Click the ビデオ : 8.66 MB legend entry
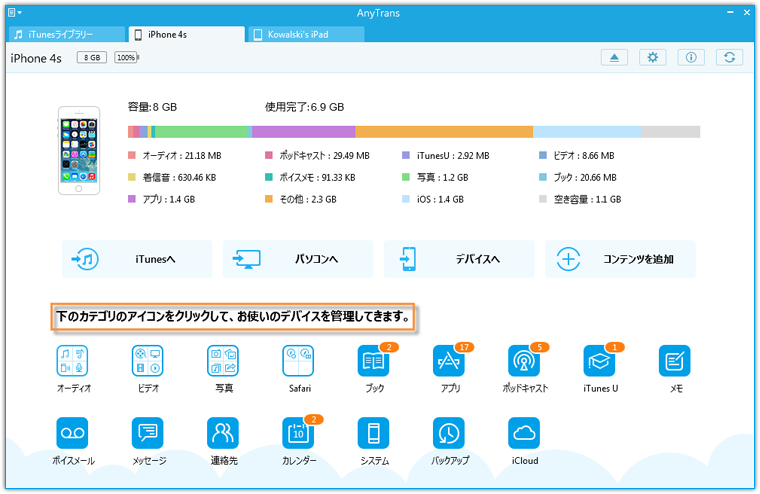The height and width of the screenshot is (494, 760). pyautogui.click(x=577, y=156)
